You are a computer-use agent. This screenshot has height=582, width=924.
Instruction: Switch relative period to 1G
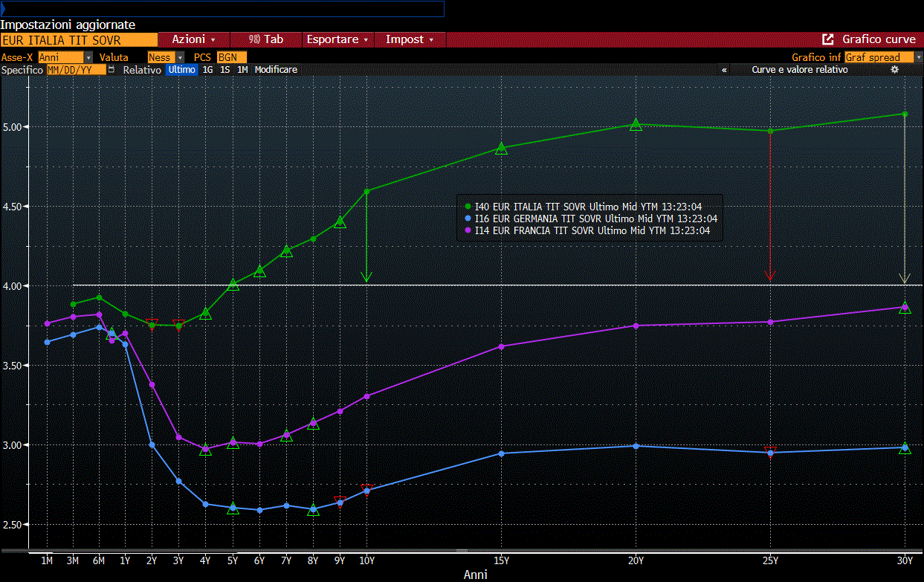pyautogui.click(x=207, y=69)
